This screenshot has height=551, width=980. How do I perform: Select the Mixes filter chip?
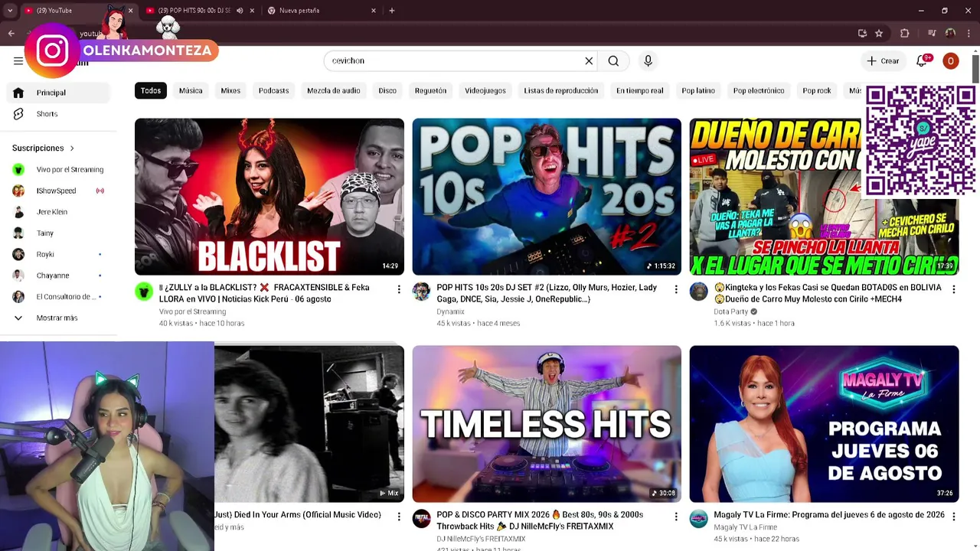coord(230,90)
